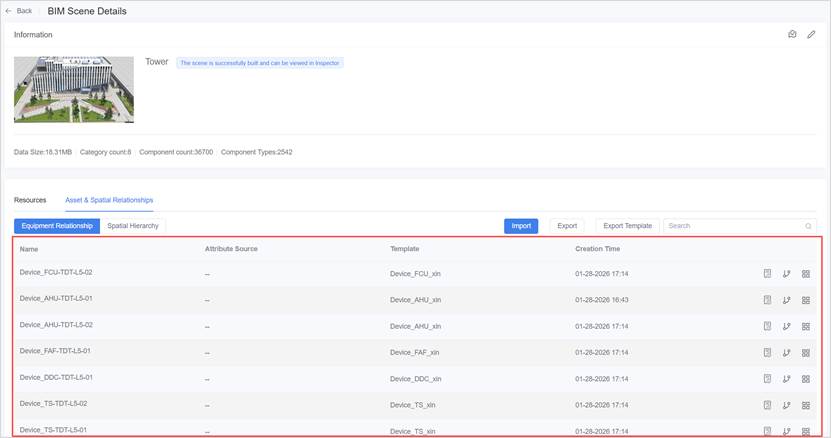Select the Equipment Relationship view

pyautogui.click(x=56, y=226)
